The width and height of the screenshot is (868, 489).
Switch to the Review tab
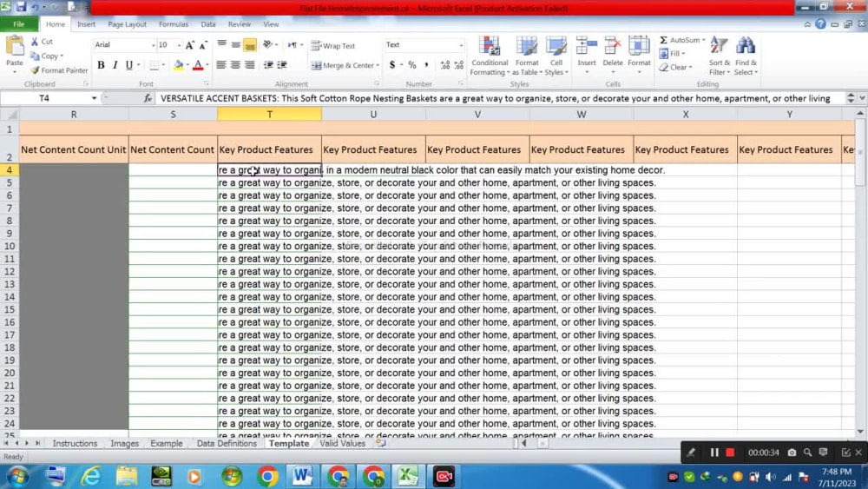pyautogui.click(x=240, y=24)
